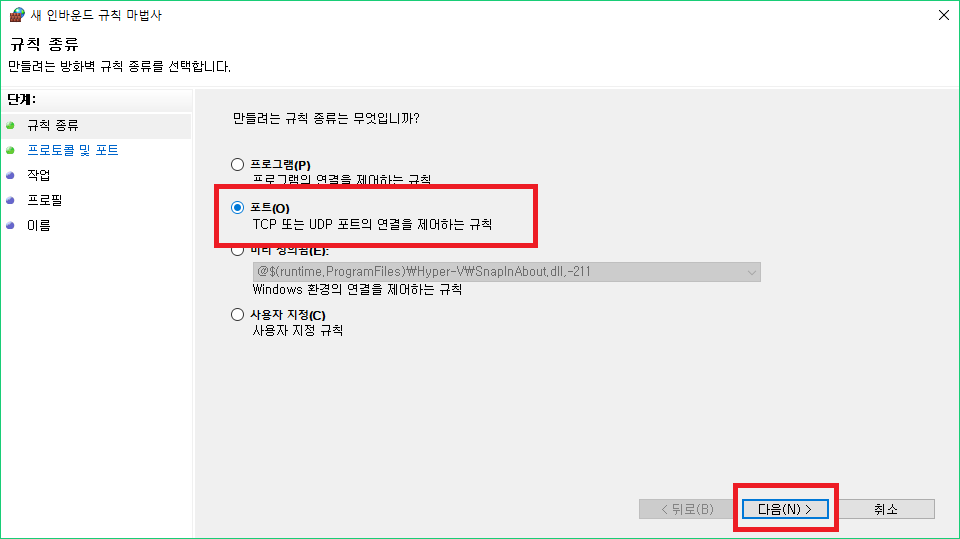Image resolution: width=960 pixels, height=539 pixels.
Task: Click the 다음(N) next button
Action: [x=786, y=509]
